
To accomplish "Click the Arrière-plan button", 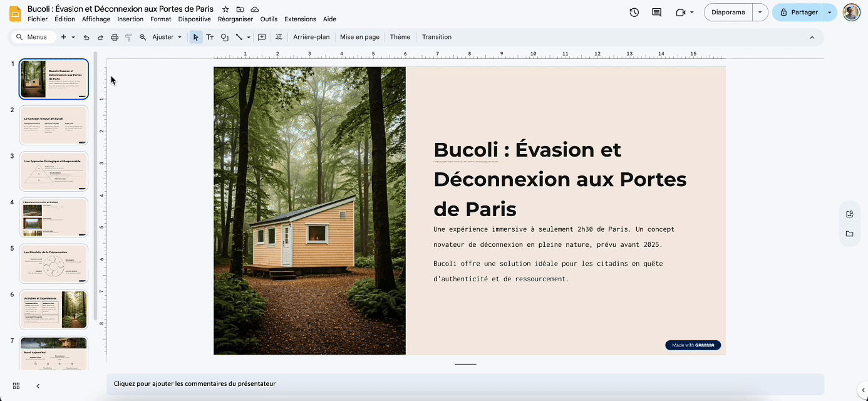I will [x=311, y=37].
